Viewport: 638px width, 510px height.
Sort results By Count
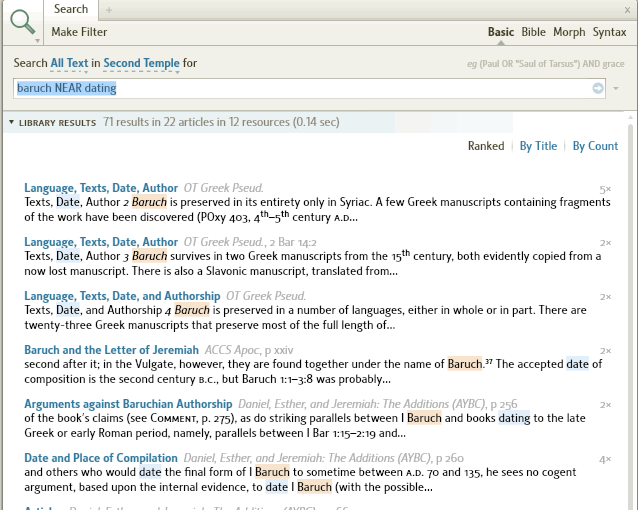[x=595, y=146]
